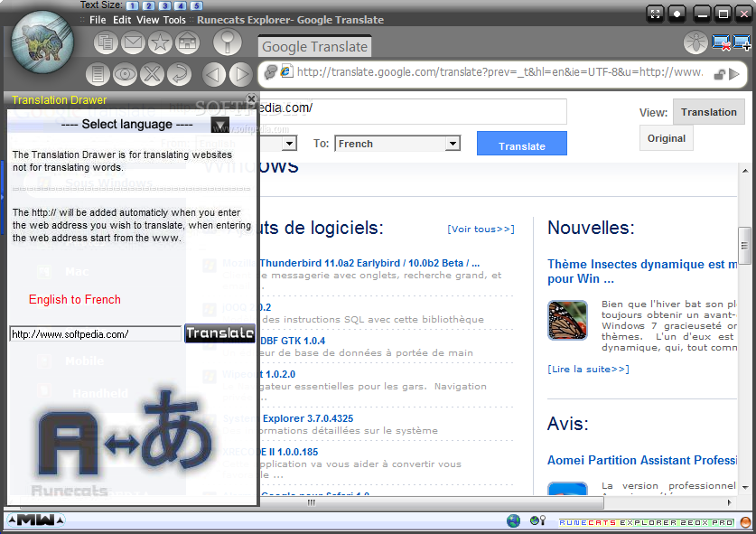Open the Thème Insectes dynamique news link
The image size is (756, 534).
coord(642,271)
